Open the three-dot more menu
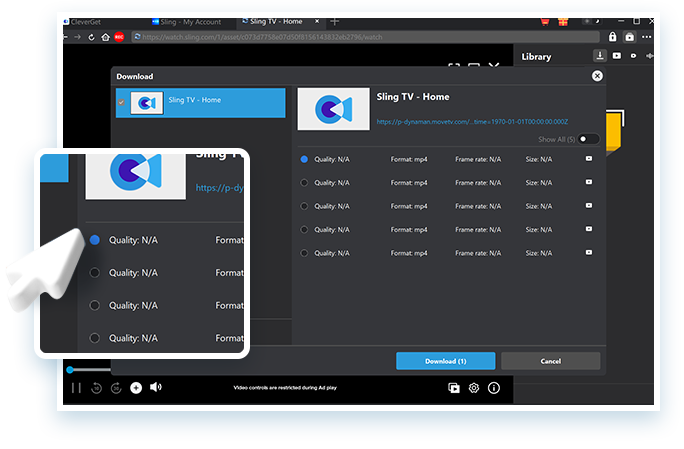Image resolution: width=684 pixels, height=449 pixels. [x=646, y=37]
